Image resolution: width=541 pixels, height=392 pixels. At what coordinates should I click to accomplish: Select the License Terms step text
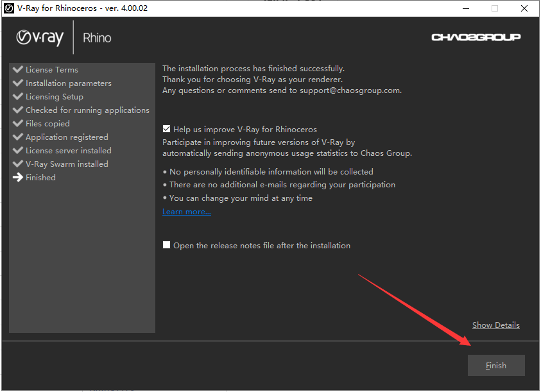(52, 70)
